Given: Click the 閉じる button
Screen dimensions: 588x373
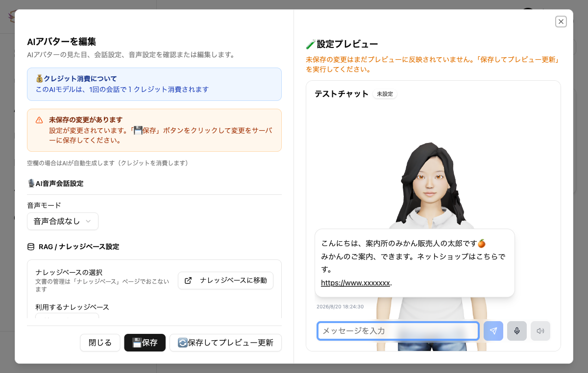Looking at the screenshot, I should click(100, 343).
